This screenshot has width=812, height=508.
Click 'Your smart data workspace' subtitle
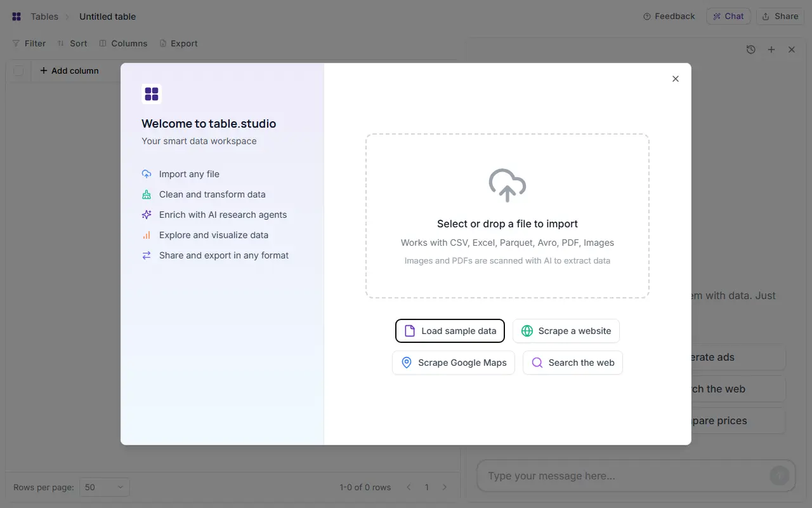[x=199, y=141]
